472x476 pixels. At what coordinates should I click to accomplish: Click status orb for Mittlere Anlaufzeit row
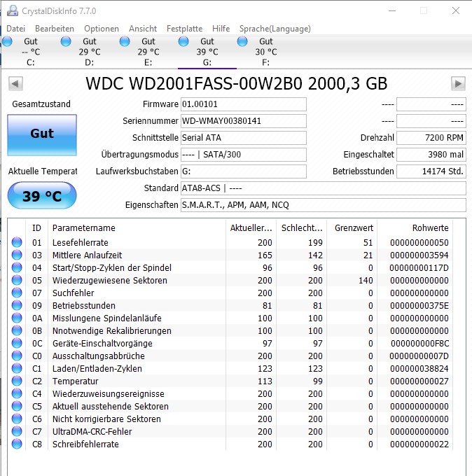pos(17,255)
